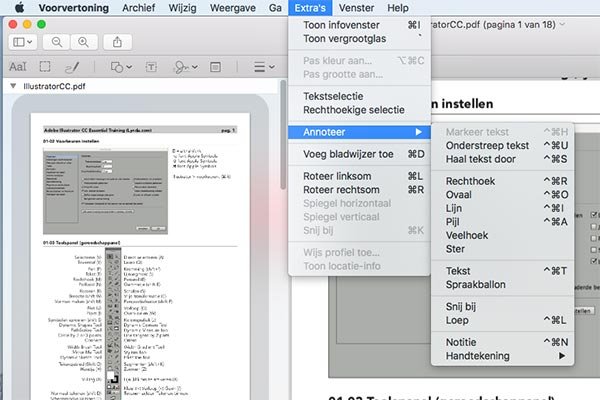This screenshot has height=400, width=600.
Task: Choose Ster annotation
Action: tap(502, 249)
